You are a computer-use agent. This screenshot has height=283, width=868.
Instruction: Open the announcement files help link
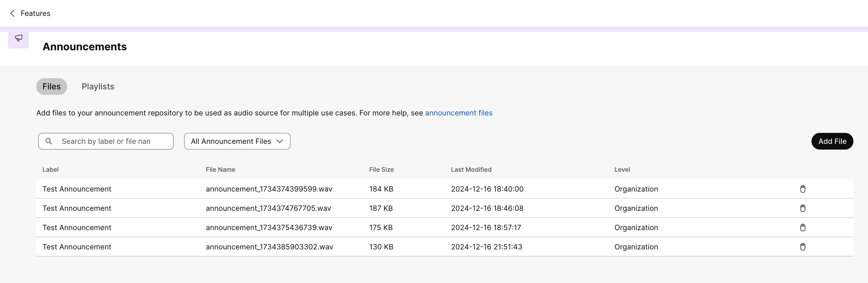(458, 113)
